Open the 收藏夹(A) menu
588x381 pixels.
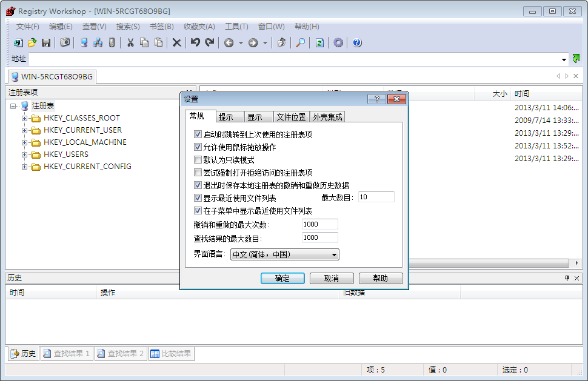199,27
